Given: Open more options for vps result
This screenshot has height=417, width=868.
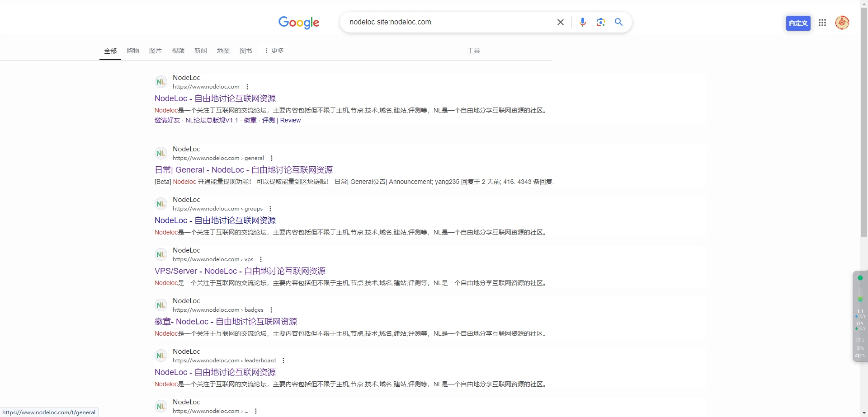Looking at the screenshot, I should (261, 259).
